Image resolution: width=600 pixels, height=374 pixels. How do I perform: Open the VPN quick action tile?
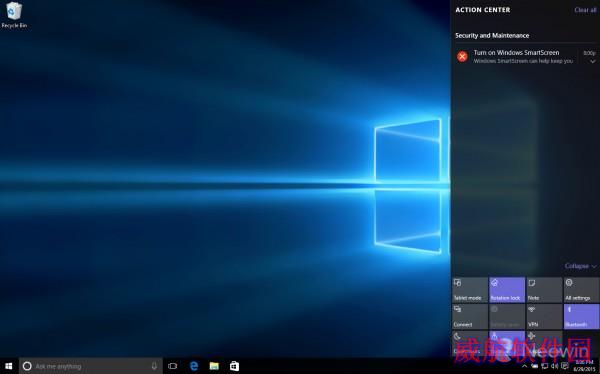[544, 317]
